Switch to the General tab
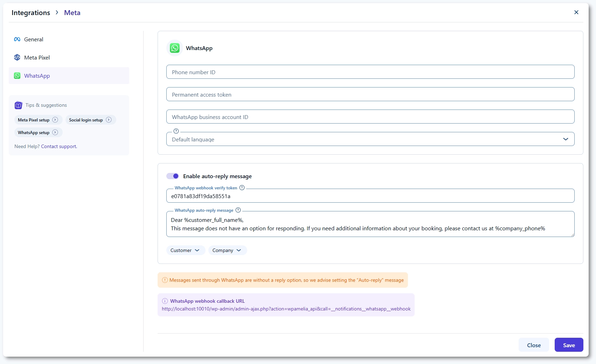The width and height of the screenshot is (596, 364). (x=34, y=39)
